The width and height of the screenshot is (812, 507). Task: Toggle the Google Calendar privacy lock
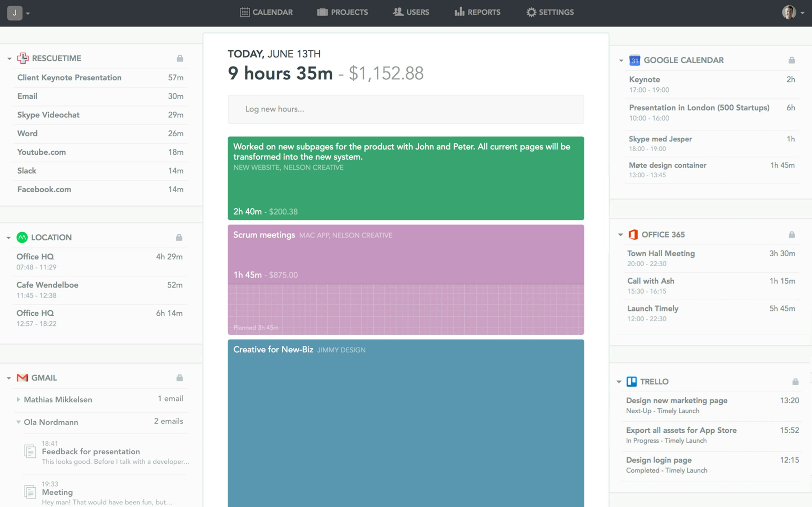pos(791,60)
